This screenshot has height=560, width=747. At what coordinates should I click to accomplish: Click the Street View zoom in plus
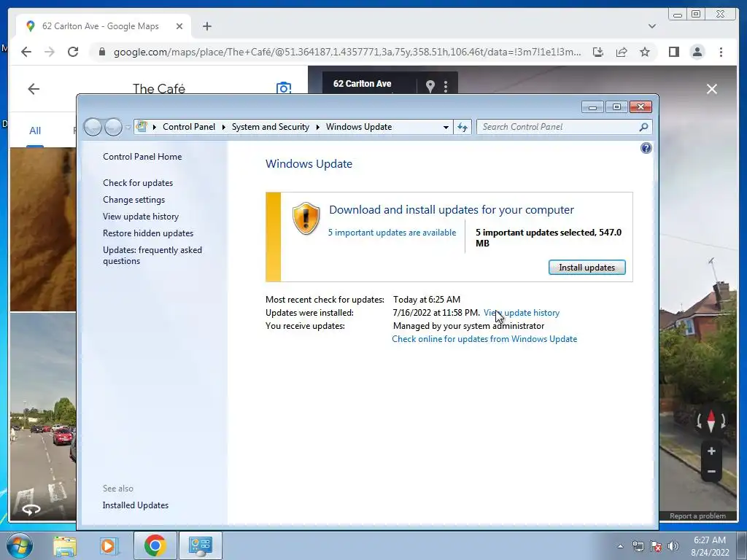coord(711,451)
